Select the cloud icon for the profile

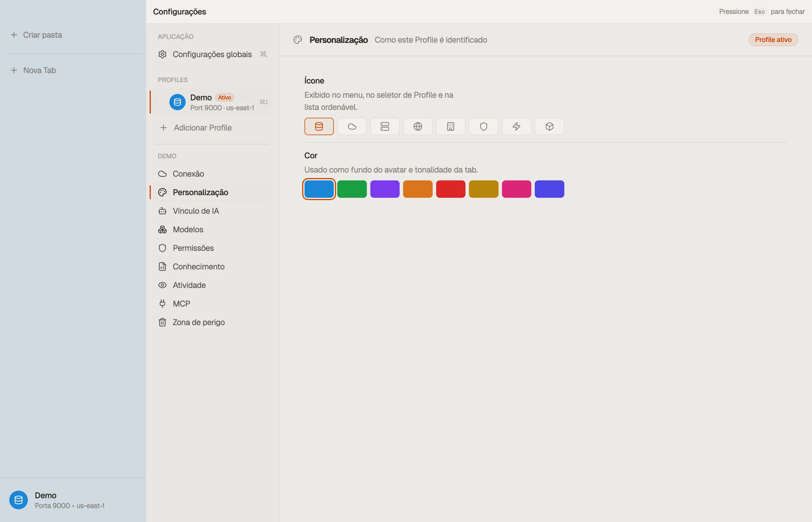[x=352, y=126]
